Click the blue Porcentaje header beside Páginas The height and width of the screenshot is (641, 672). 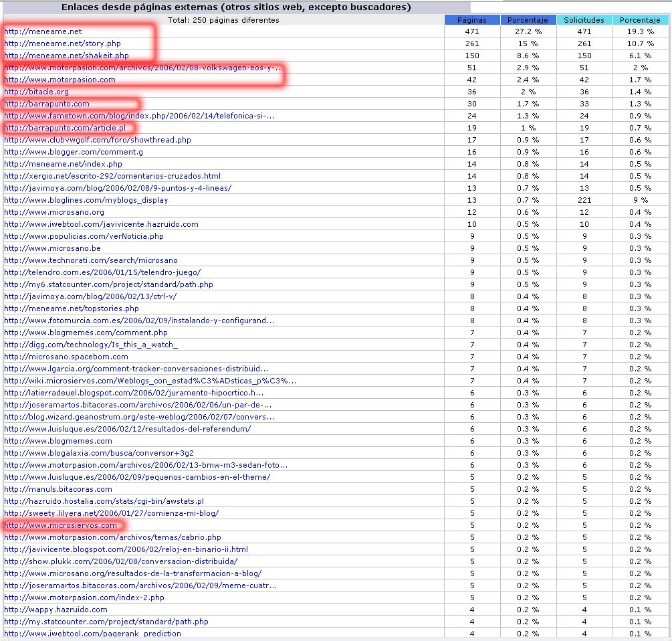pyautogui.click(x=528, y=19)
